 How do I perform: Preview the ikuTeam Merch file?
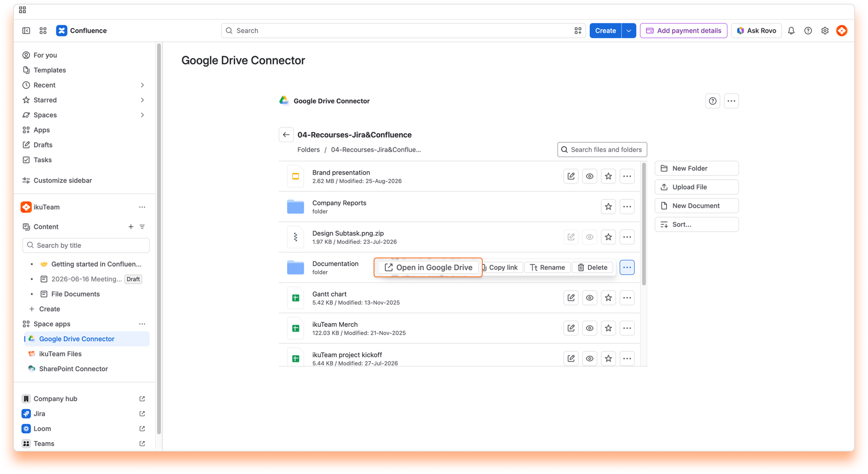point(590,328)
